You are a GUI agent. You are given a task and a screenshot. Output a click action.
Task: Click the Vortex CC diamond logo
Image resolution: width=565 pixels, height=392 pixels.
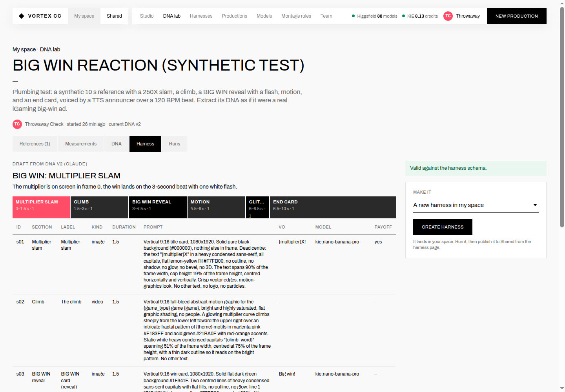coord(21,16)
